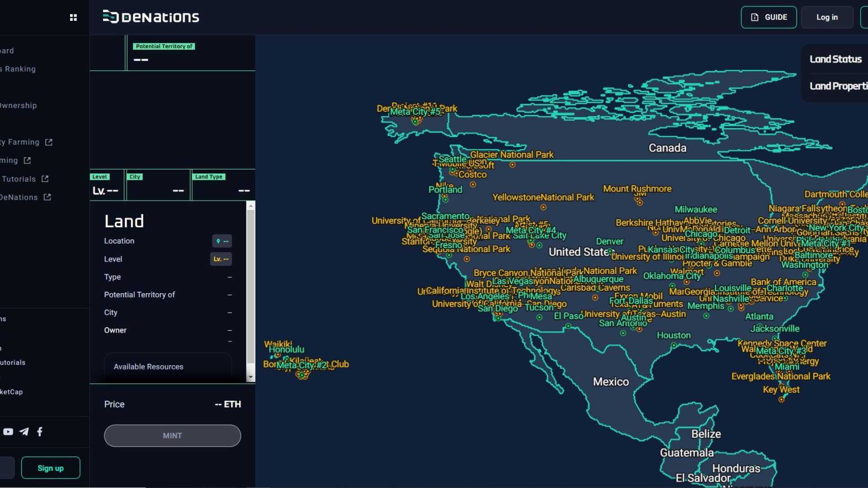
Task: Click the Price ETH value
Action: pos(228,404)
